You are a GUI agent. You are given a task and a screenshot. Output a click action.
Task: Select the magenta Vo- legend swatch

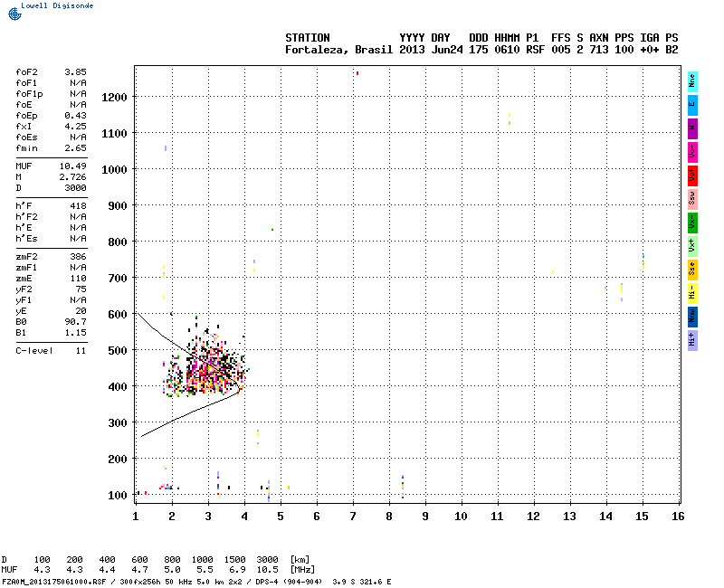tap(692, 152)
